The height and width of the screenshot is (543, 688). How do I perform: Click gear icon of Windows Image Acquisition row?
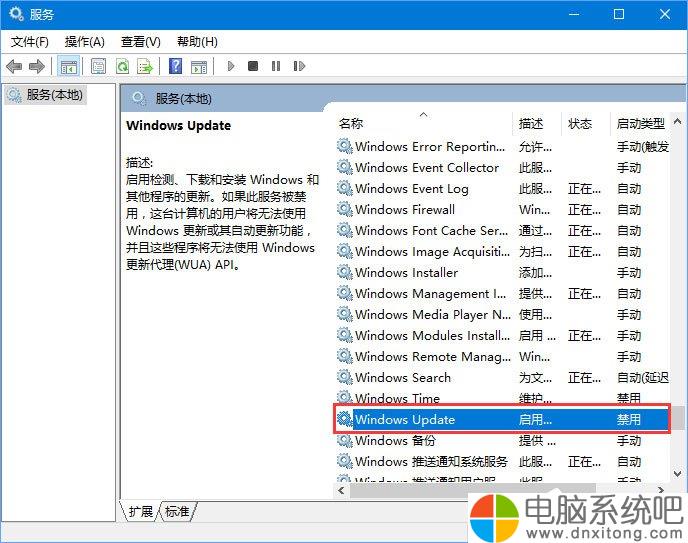tap(345, 251)
